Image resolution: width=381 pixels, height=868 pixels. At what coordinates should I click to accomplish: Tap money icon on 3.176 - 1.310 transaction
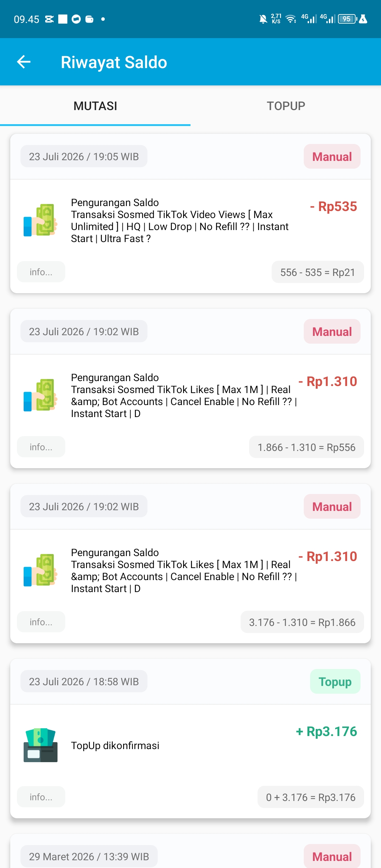pyautogui.click(x=41, y=570)
